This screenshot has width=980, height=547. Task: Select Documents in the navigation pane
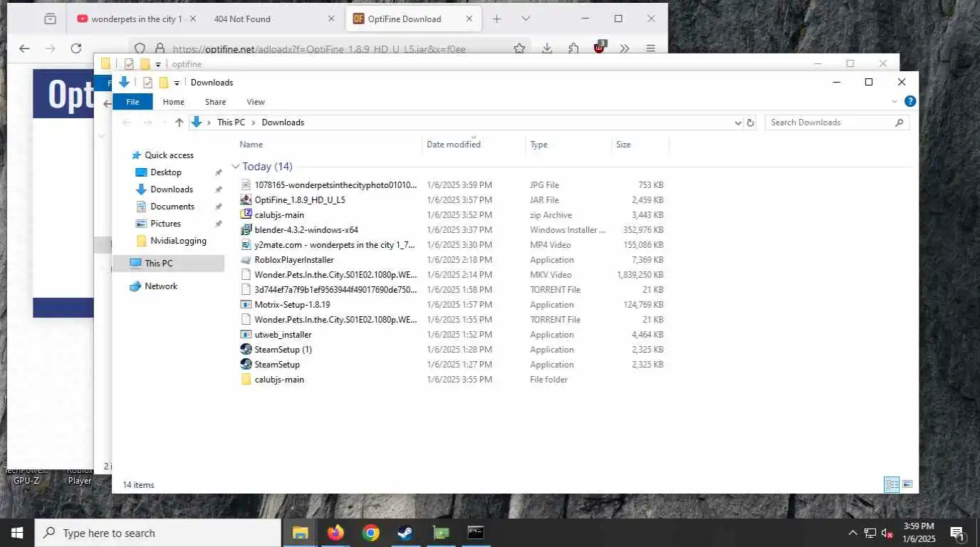(172, 207)
